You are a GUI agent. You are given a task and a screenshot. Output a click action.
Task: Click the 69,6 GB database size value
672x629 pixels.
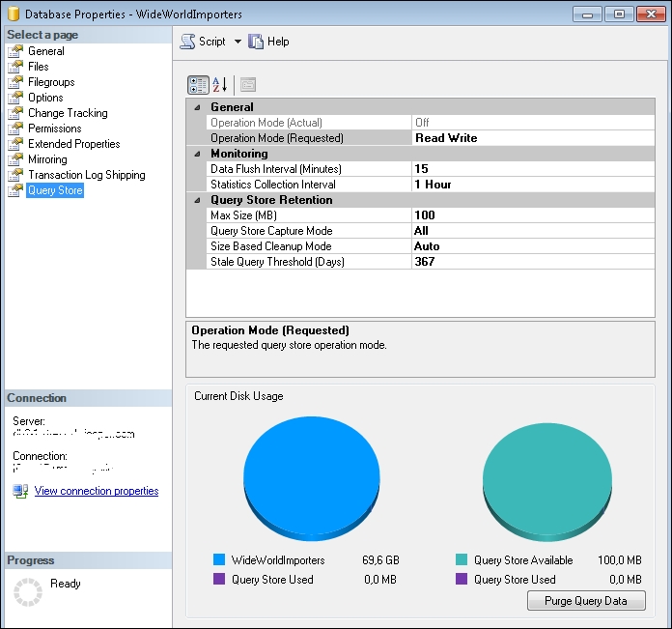click(380, 560)
